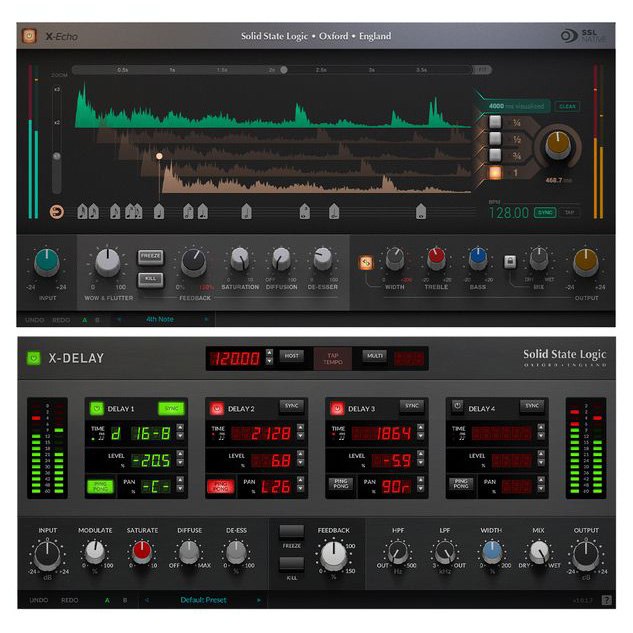Go to next preset after 4th Note

[206, 319]
